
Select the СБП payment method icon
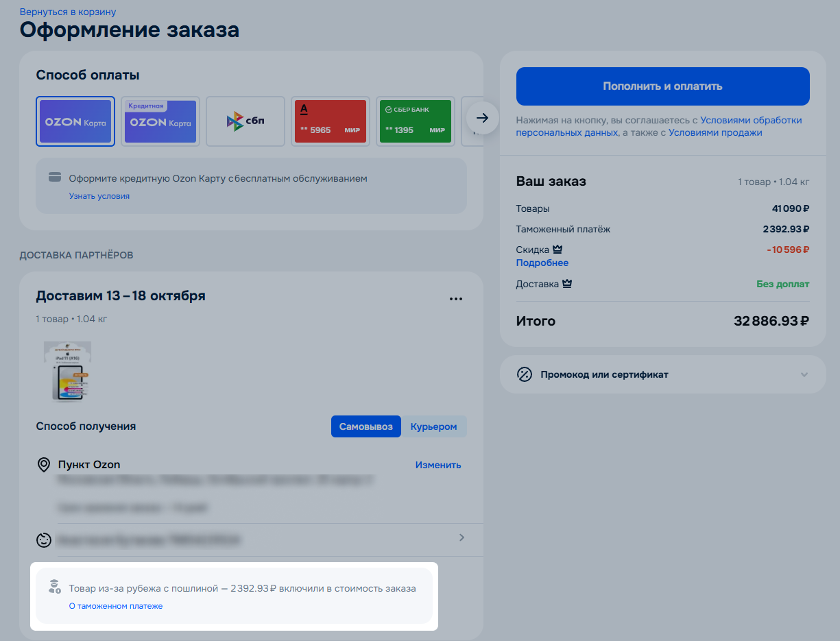(x=245, y=121)
